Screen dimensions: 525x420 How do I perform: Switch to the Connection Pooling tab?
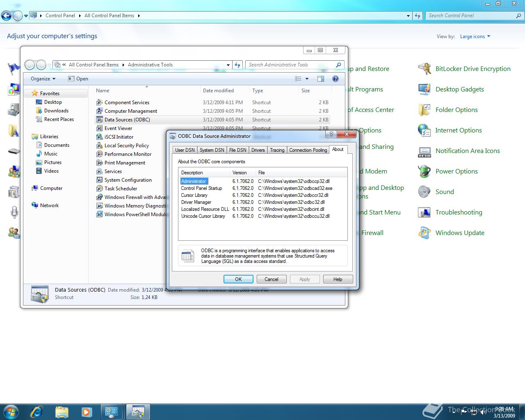[308, 150]
